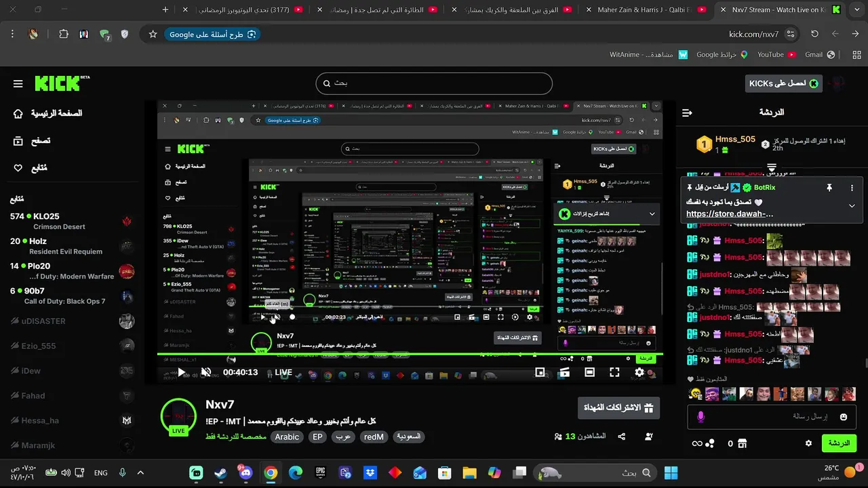The image size is (868, 488).
Task: Expand the pinned BotRix message
Action: coord(852,206)
